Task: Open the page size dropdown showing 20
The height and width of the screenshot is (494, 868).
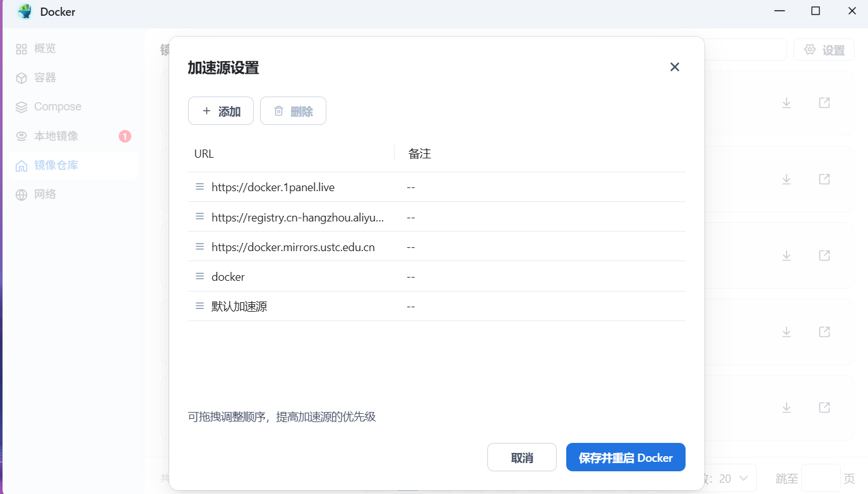Action: pos(731,479)
